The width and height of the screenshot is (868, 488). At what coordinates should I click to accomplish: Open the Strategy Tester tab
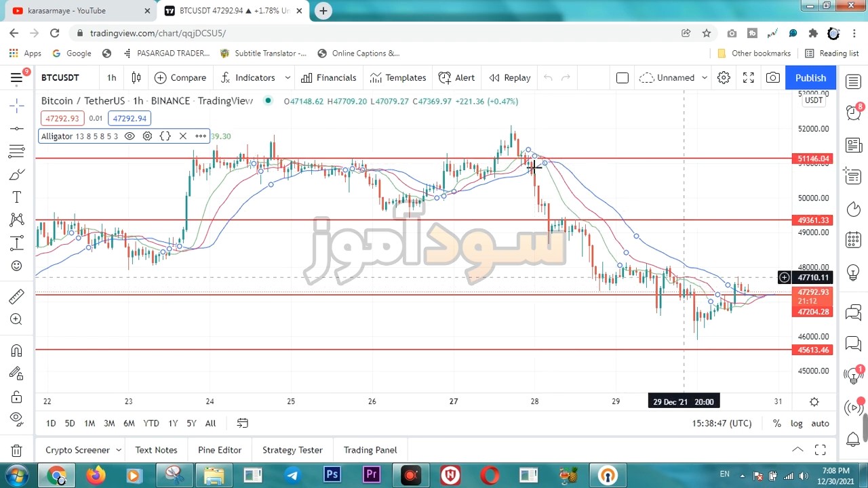click(x=292, y=450)
